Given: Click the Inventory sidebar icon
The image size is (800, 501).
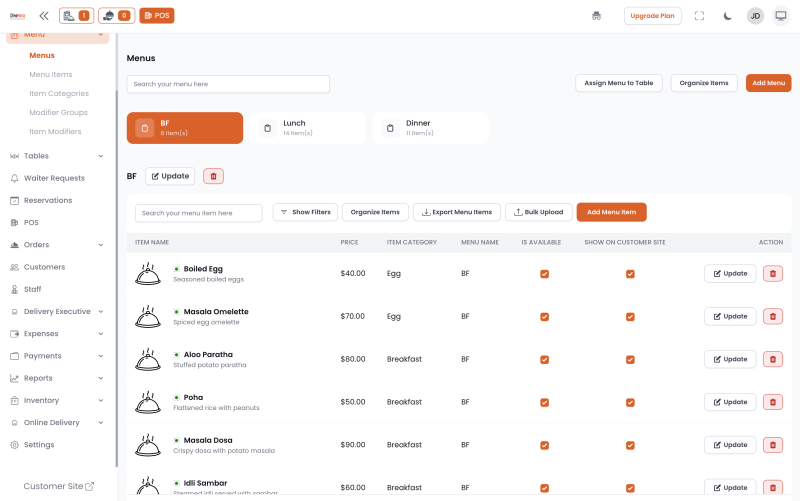Looking at the screenshot, I should pos(14,400).
